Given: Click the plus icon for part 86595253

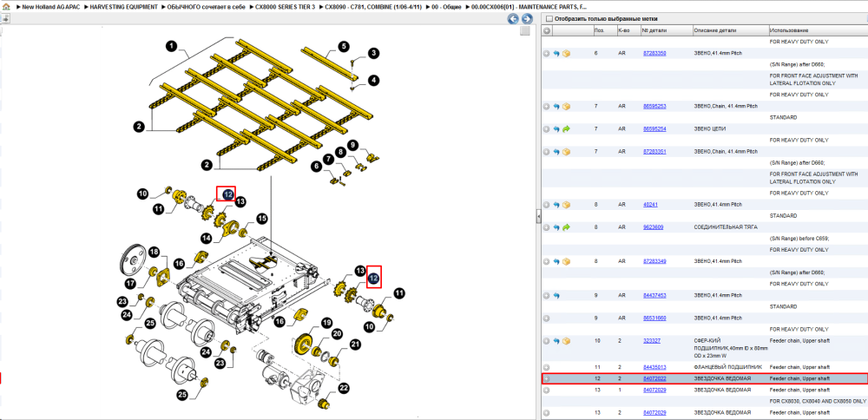Looking at the screenshot, I should 546,106.
